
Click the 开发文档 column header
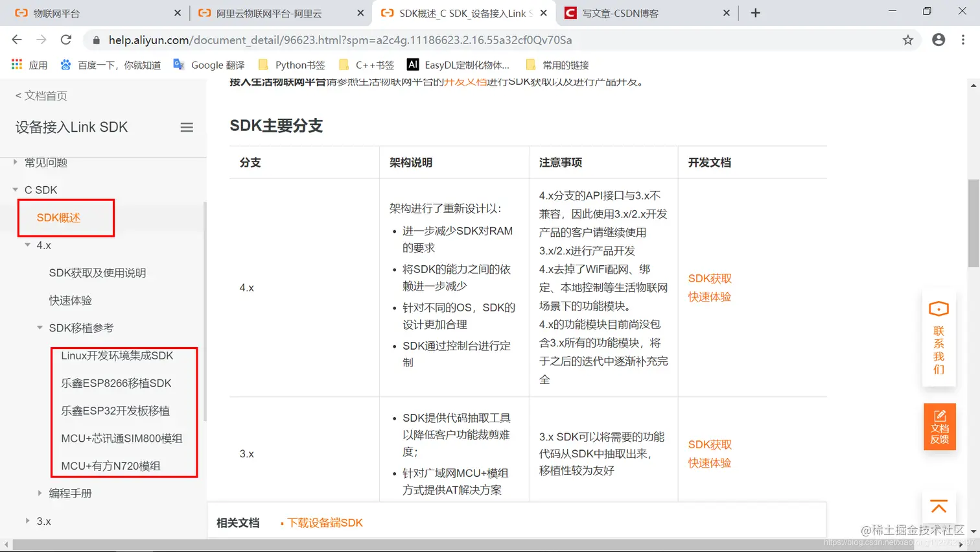pos(710,163)
